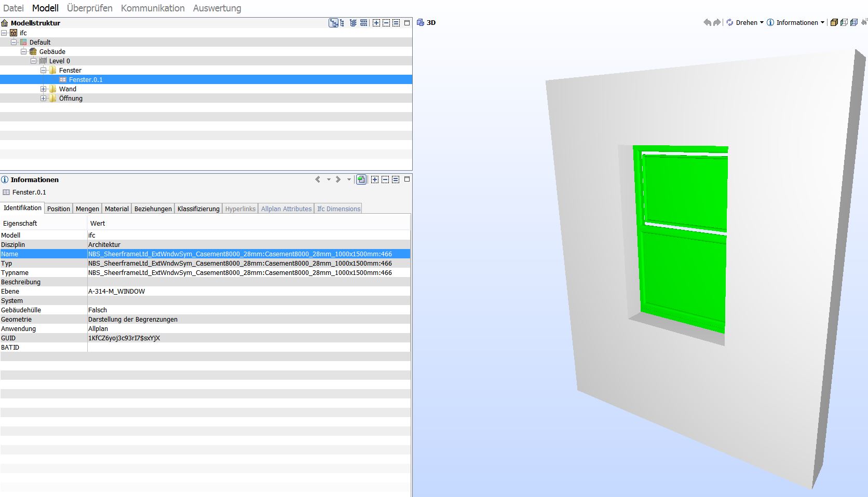
Task: Toggle the green selection-follow button in Informationen
Action: (361, 180)
